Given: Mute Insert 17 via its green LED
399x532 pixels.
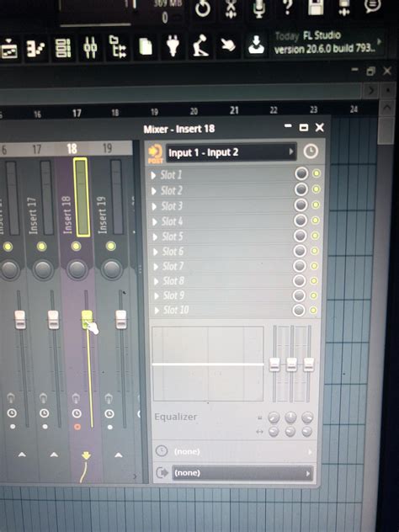Looking at the screenshot, I should coord(42,247).
